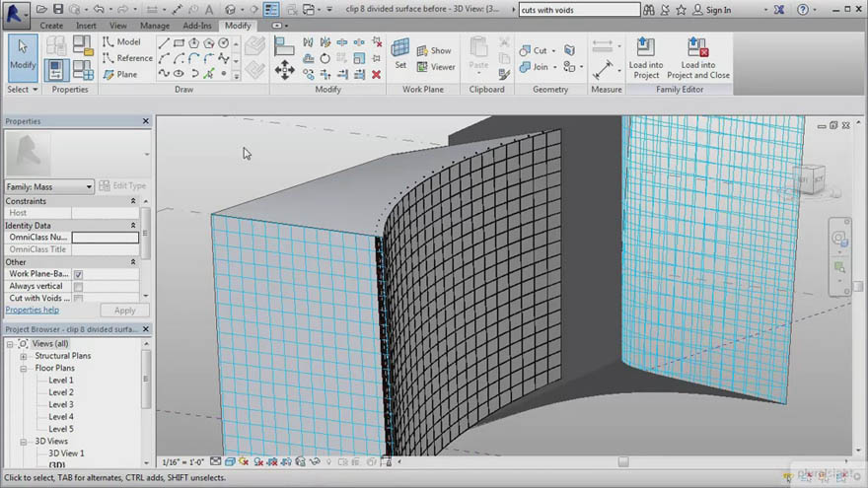Viewport: 868px width, 488px height.
Task: Activate the Modify arrow tool
Action: pyautogui.click(x=23, y=57)
